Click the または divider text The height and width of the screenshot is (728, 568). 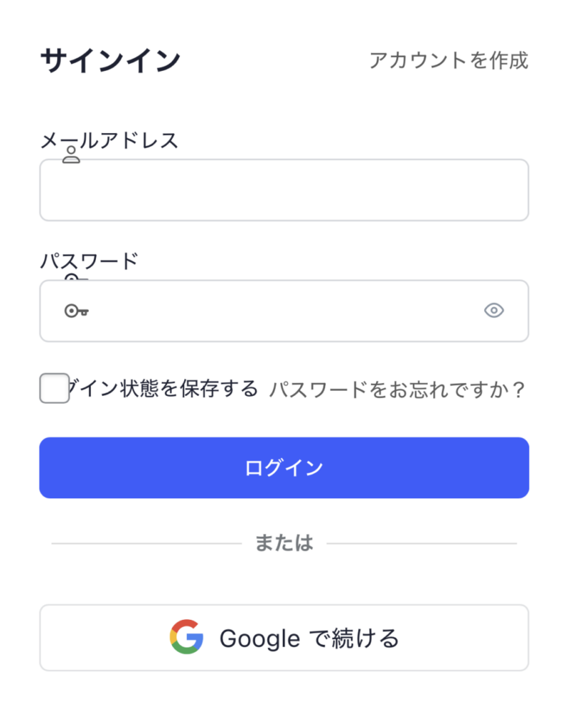coord(284,543)
